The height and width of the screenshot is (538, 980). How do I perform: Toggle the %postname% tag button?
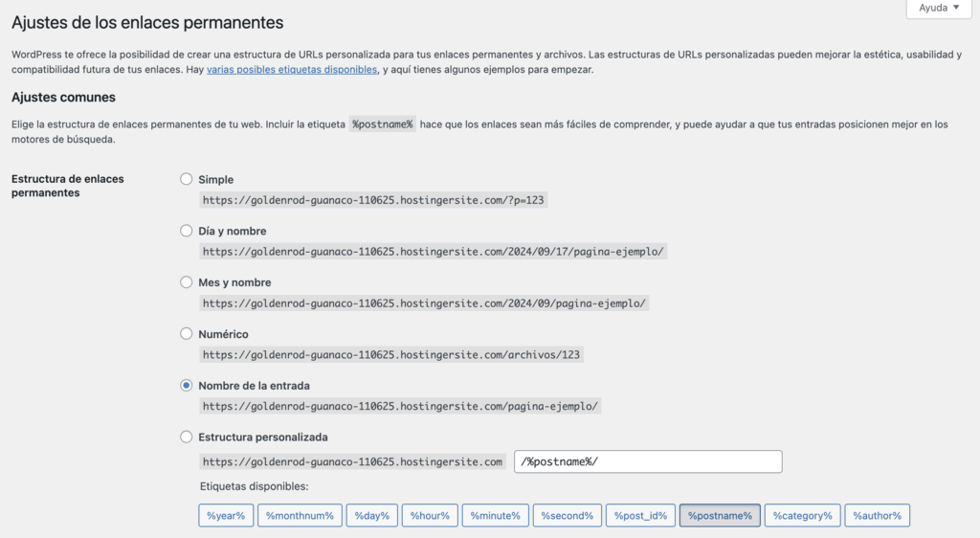[x=720, y=516]
